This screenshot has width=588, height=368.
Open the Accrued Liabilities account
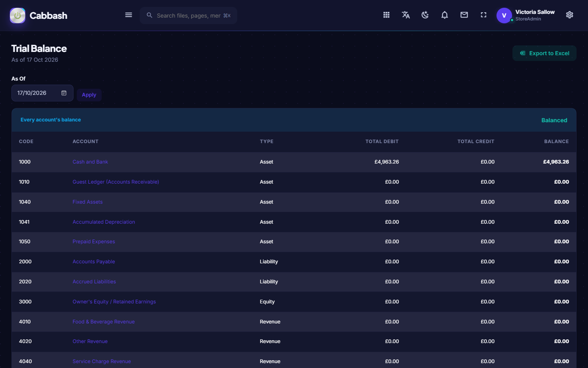coord(94,282)
